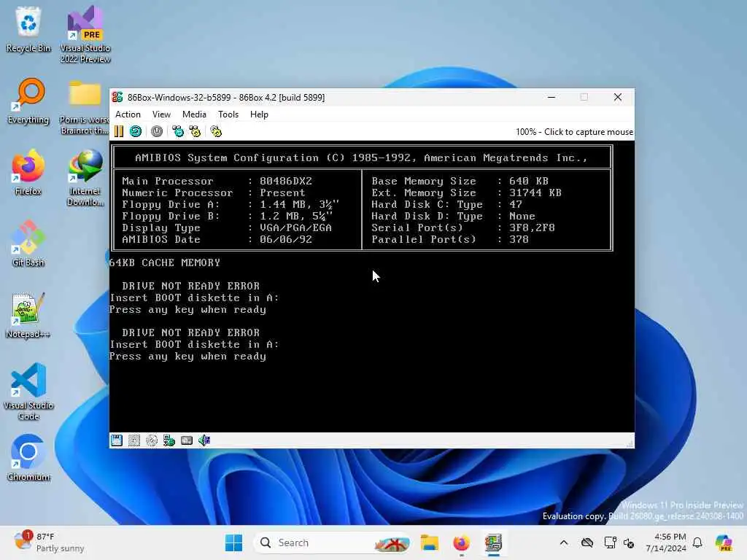Click the sound speaker status icon
This screenshot has height=560, width=747.
pyautogui.click(x=204, y=440)
